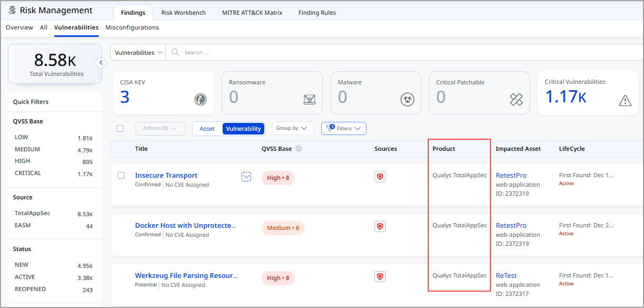
Task: Open the Insecure Transport finding link
Action: pos(166,175)
